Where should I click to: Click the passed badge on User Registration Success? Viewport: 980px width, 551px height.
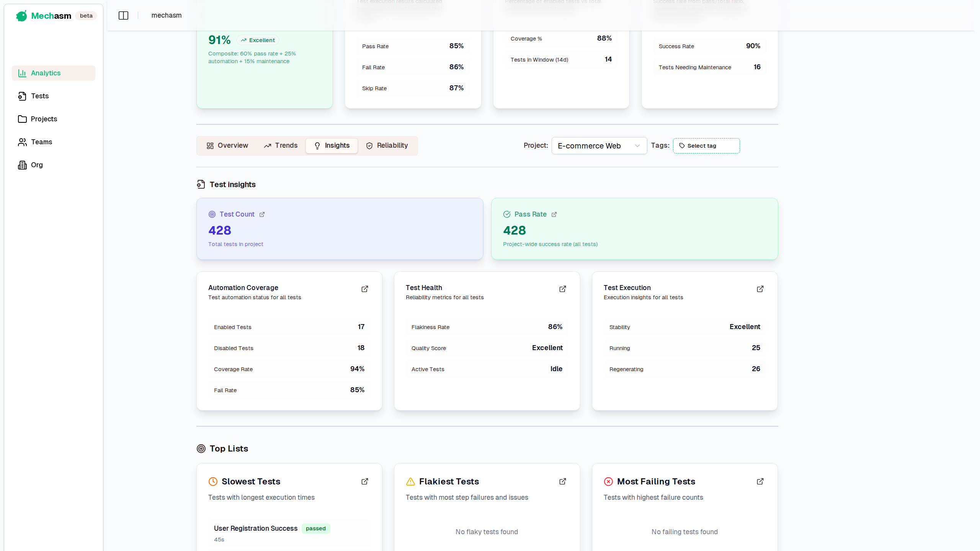point(315,528)
